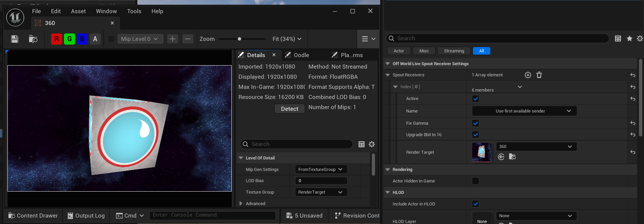Screen dimensions: 644x224
Task: Collapse the Index [ 0 ] element
Action: (395, 87)
